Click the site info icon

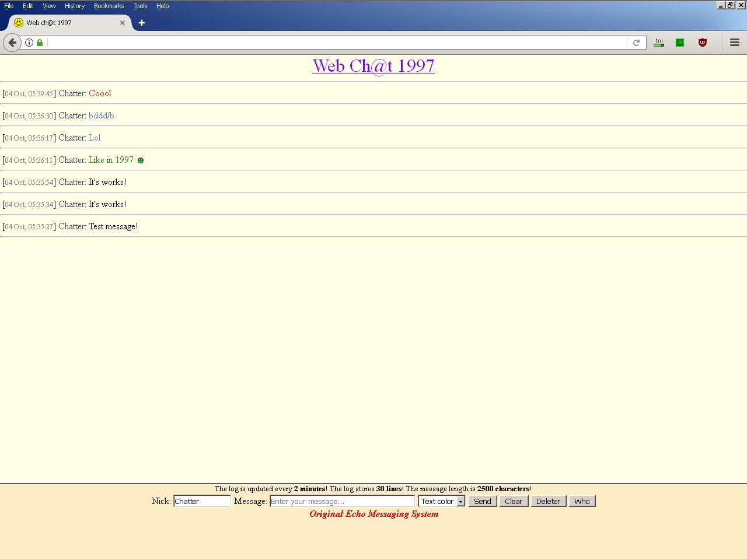[x=29, y=43]
